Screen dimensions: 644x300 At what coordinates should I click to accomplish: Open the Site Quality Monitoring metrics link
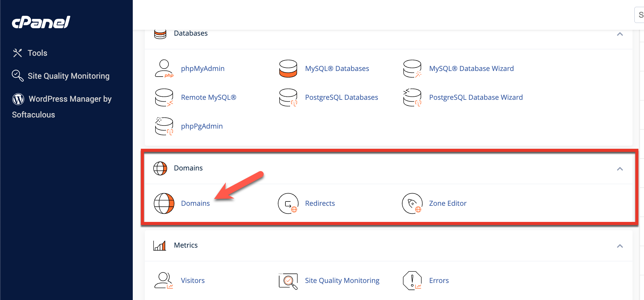tap(342, 280)
